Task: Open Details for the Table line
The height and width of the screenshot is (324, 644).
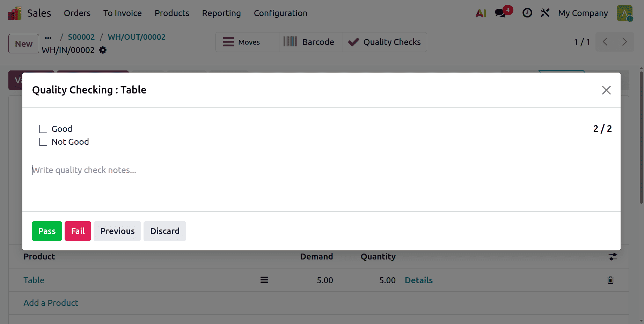Action: point(419,280)
